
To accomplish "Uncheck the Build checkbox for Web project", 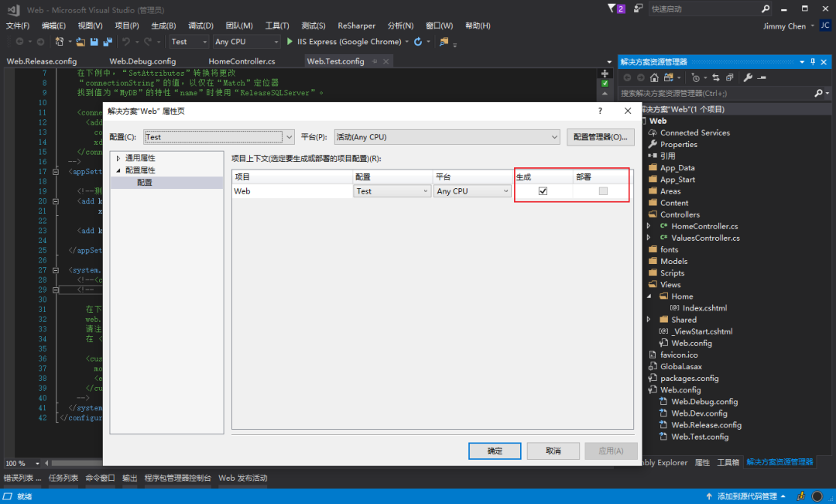I will tap(543, 191).
